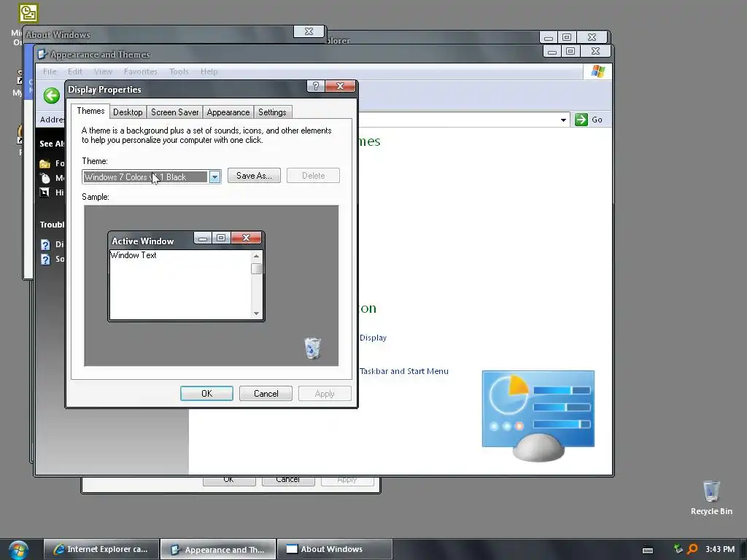Open the Theme dropdown arrow
The image size is (747, 560).
[x=215, y=177]
